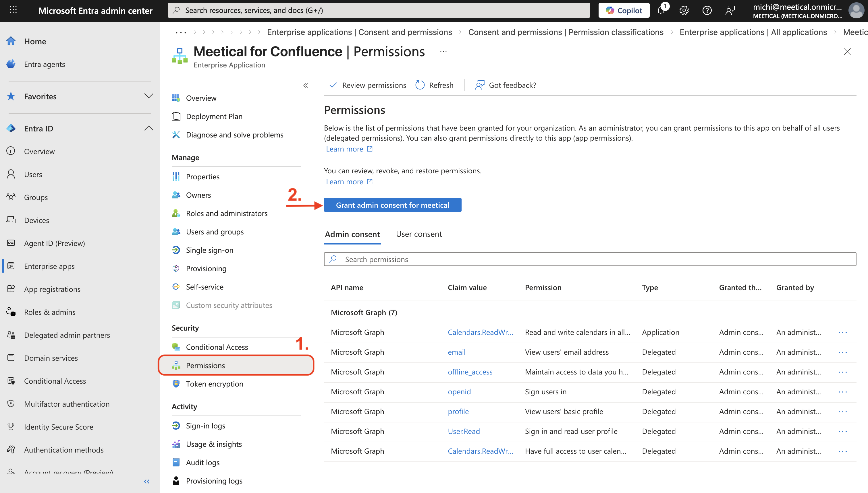Screen dimensions: 868x493
Task: Open Single sign-on in Manage menu
Action: (x=209, y=250)
